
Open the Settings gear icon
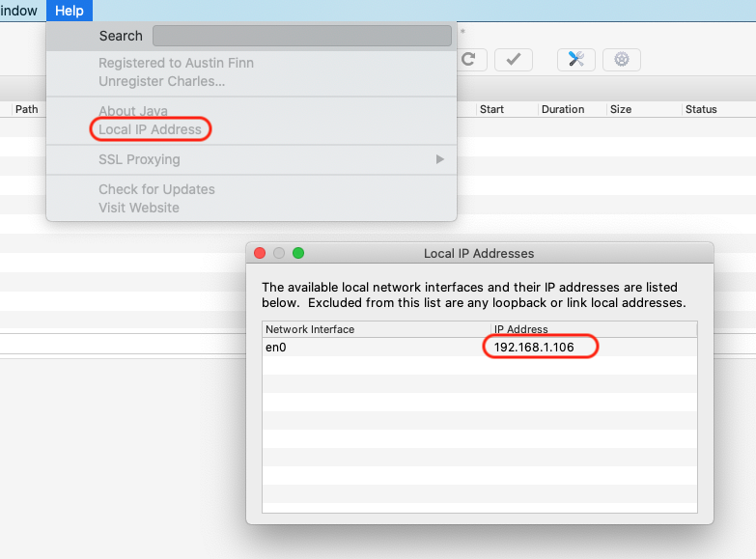click(622, 60)
